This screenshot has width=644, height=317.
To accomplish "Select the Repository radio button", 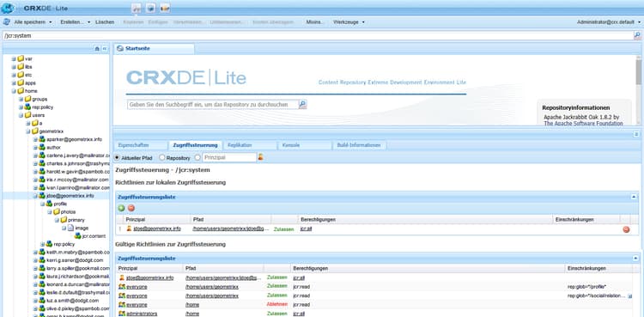I will click(x=161, y=157).
